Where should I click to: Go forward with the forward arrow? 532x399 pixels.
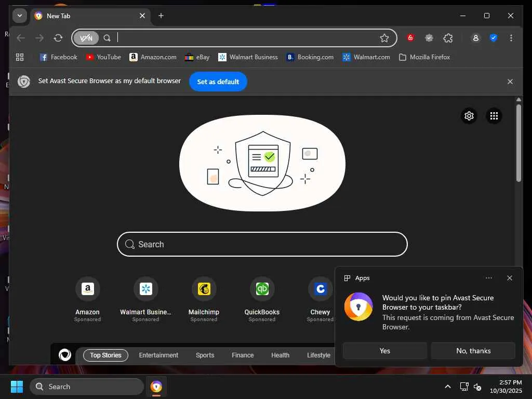[x=39, y=38]
